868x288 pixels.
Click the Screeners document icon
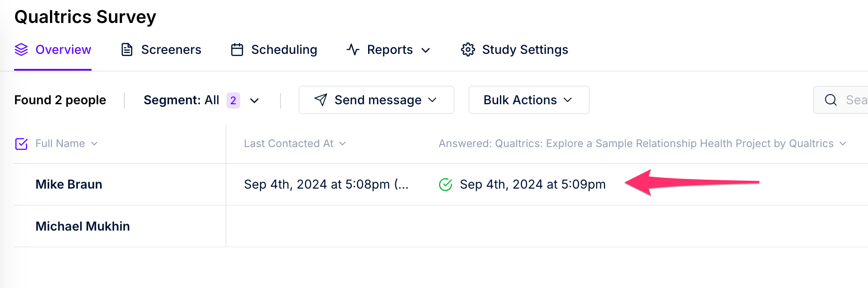tap(127, 49)
